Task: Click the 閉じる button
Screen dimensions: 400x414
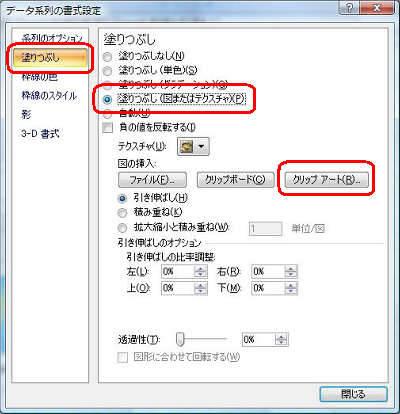Action: [x=353, y=394]
